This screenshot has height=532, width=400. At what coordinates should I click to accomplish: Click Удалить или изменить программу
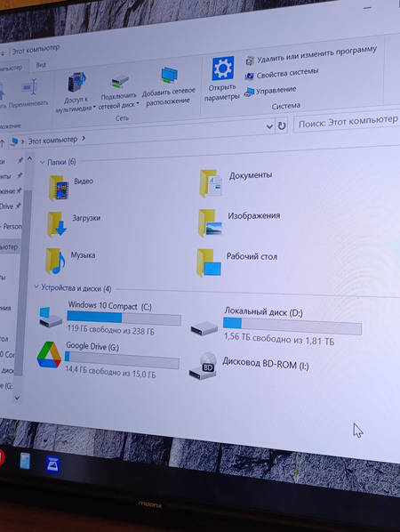(x=316, y=55)
